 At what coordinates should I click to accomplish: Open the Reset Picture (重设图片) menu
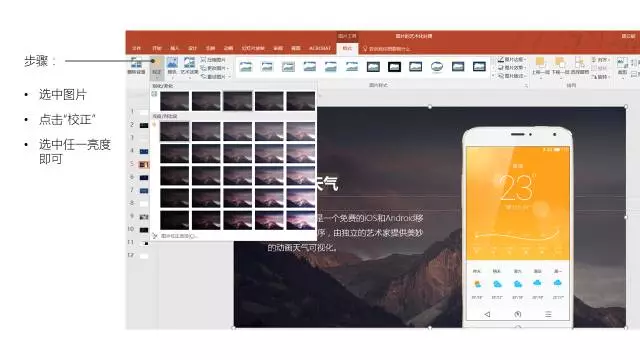click(x=215, y=76)
